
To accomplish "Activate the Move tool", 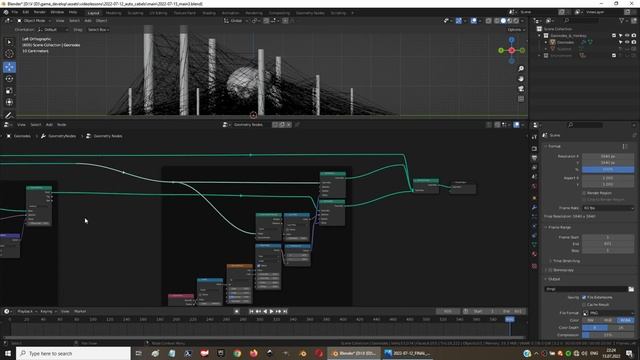I will pyautogui.click(x=9, y=67).
